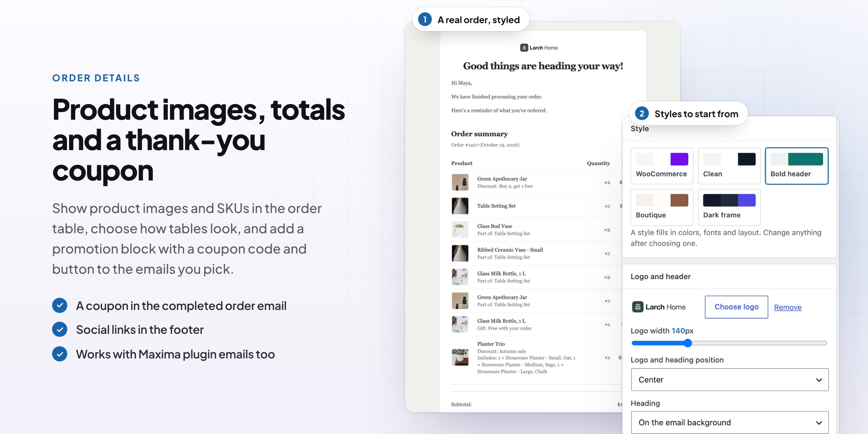This screenshot has width=868, height=434.
Task: Click the Larch Home logo in email preview
Action: [539, 48]
